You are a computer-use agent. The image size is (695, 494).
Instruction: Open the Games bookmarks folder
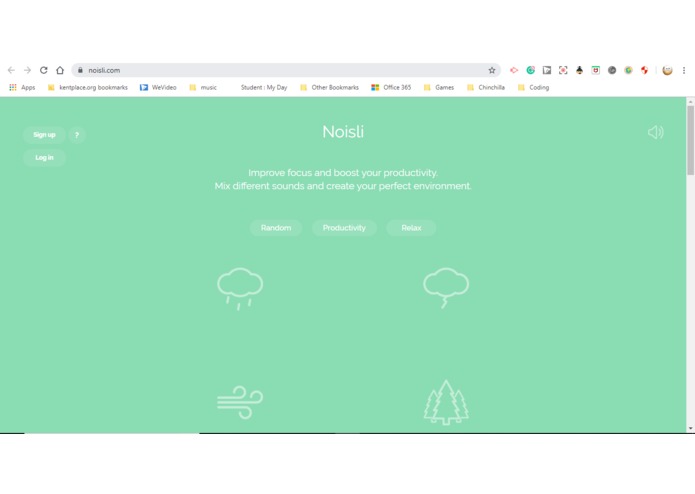point(439,87)
